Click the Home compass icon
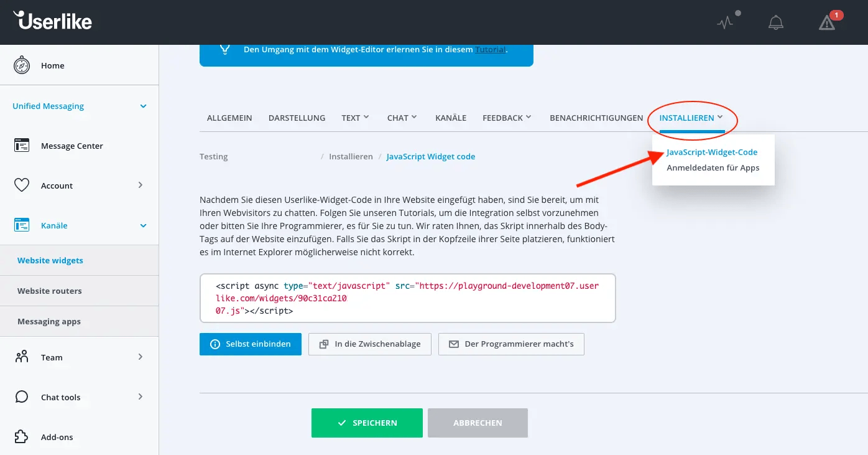This screenshot has height=455, width=868. point(22,65)
